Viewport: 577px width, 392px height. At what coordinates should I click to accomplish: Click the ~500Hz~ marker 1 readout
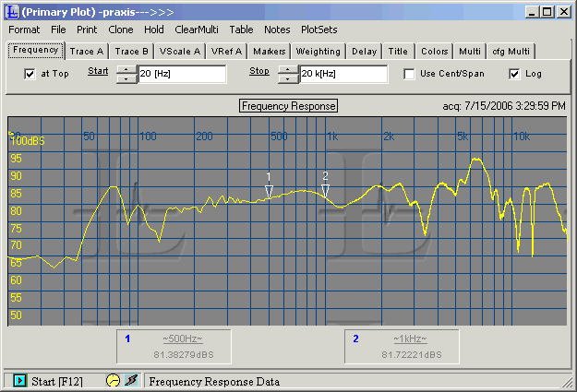click(x=182, y=339)
